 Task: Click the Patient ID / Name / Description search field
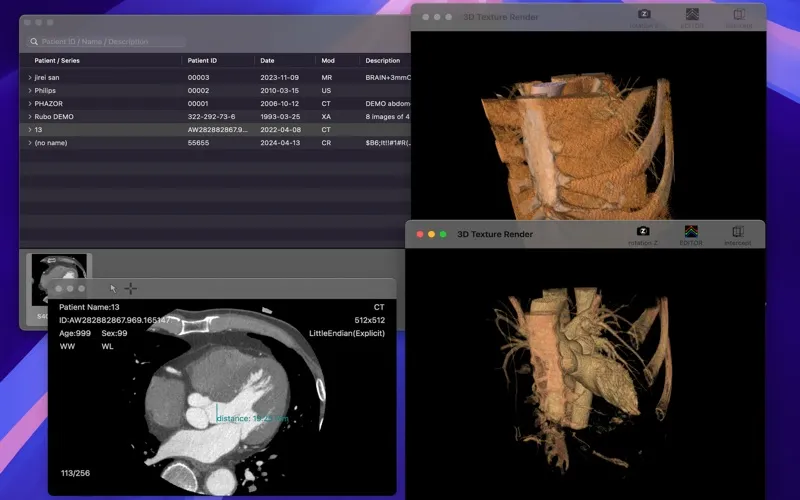106,41
